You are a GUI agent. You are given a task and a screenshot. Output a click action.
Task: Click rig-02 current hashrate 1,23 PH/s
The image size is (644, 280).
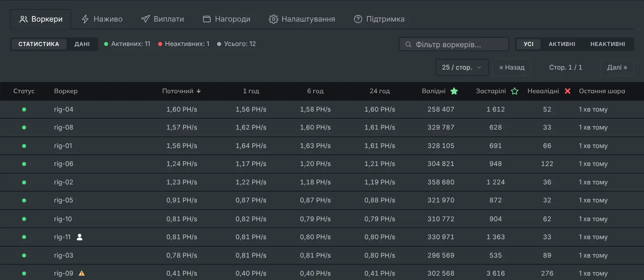(x=182, y=182)
